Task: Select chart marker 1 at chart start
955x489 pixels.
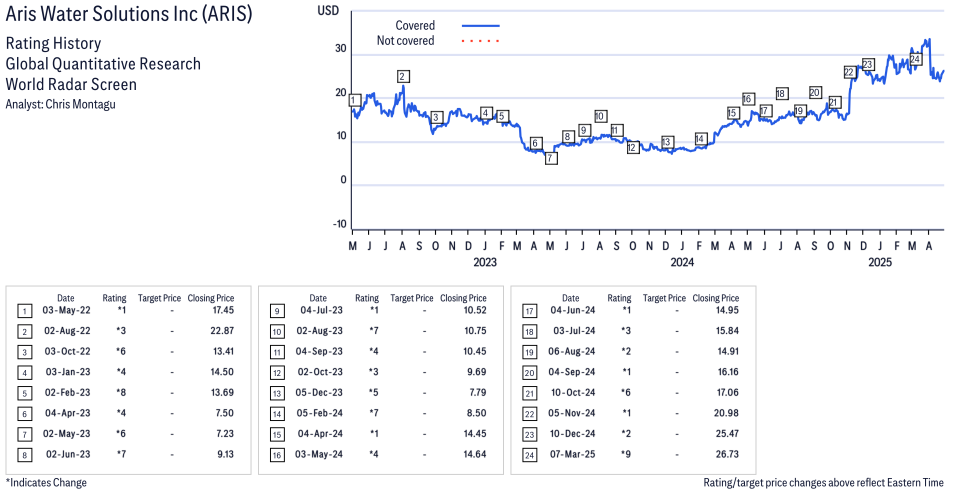Action: 355,100
